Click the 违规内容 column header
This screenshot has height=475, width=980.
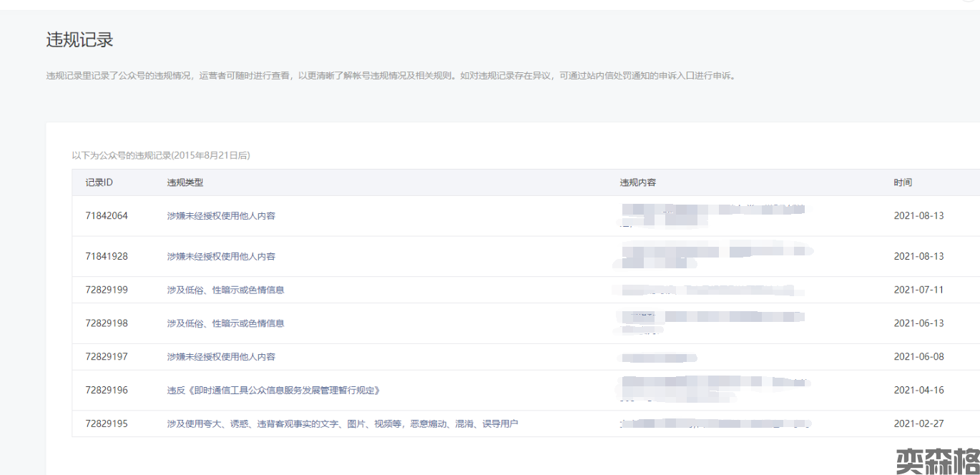(638, 182)
